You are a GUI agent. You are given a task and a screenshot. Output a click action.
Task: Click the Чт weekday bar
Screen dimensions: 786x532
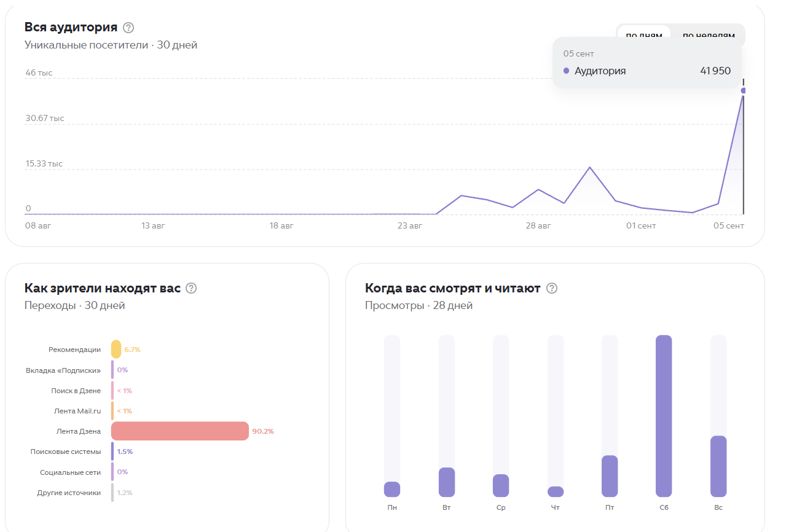pos(556,491)
